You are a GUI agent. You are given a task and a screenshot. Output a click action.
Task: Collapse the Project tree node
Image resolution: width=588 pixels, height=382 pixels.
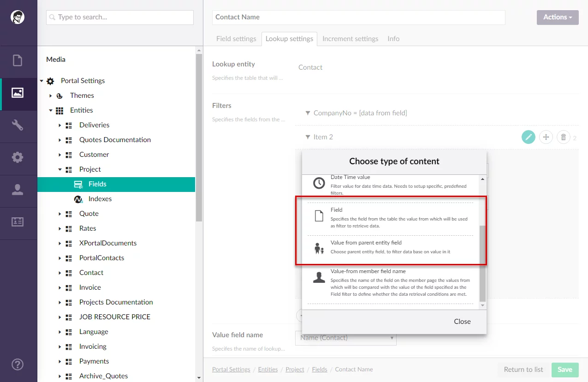[x=60, y=169]
